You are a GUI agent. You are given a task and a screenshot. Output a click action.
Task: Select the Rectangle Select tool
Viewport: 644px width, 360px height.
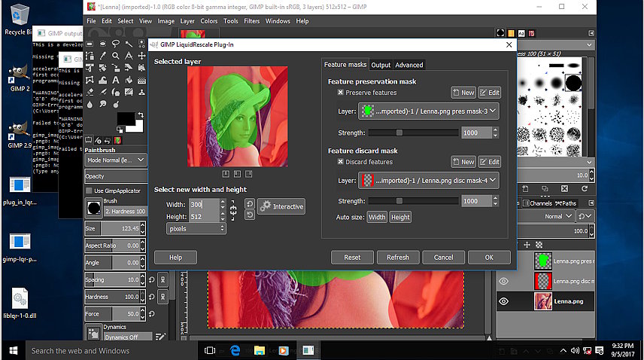90,43
